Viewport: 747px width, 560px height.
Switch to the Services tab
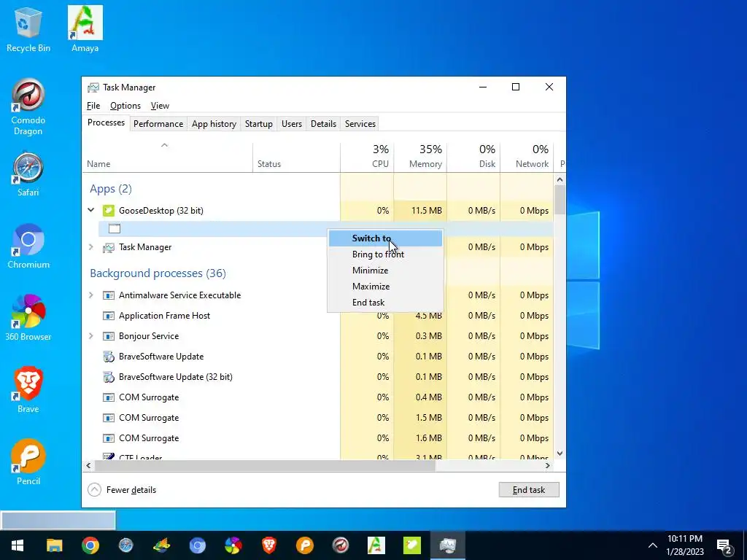pos(360,124)
